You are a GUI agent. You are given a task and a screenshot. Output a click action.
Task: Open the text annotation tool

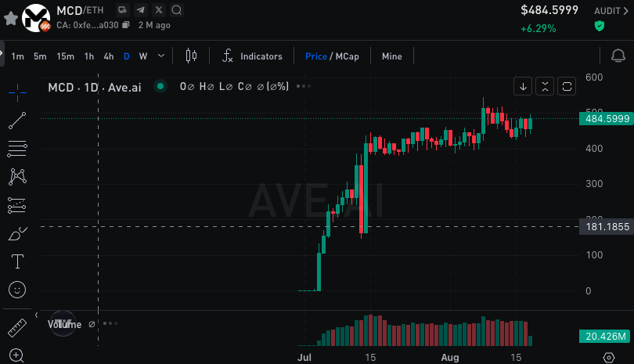click(x=17, y=261)
